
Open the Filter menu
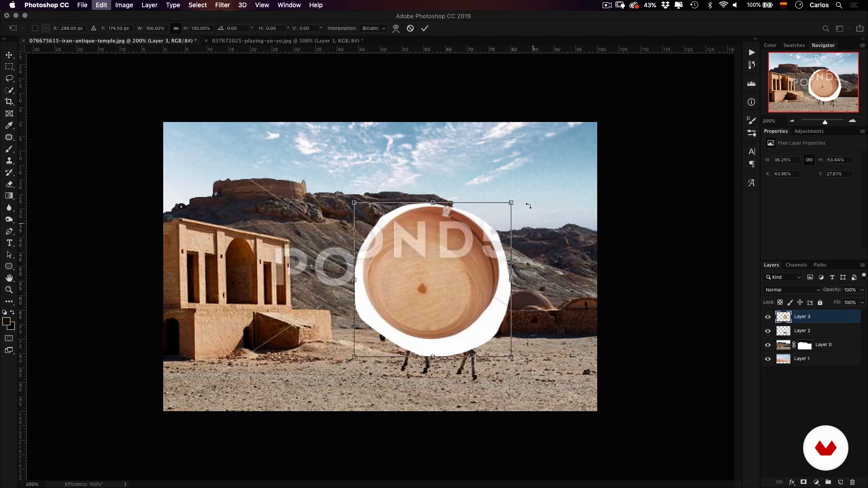[x=222, y=5]
